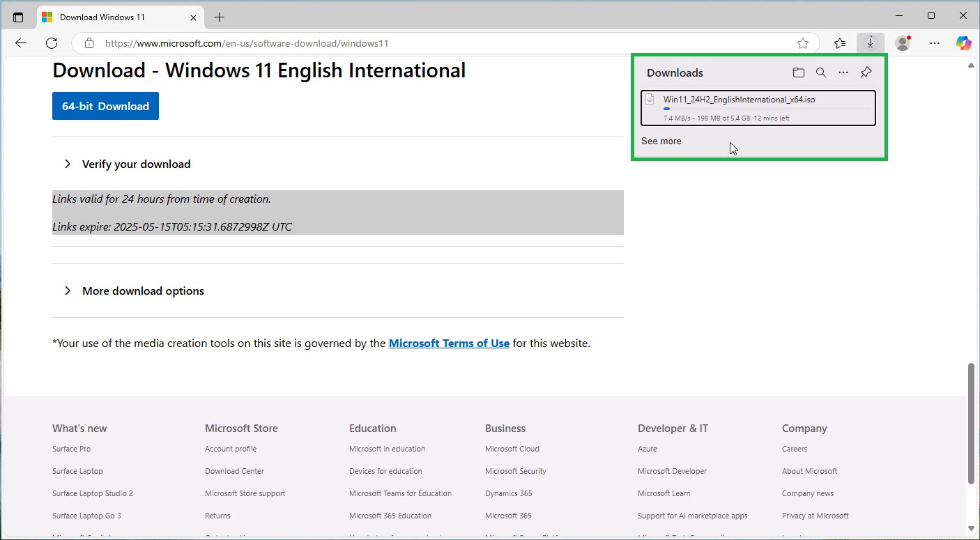Click the new tab plus button
Screen dimensions: 980x540
coord(220,17)
